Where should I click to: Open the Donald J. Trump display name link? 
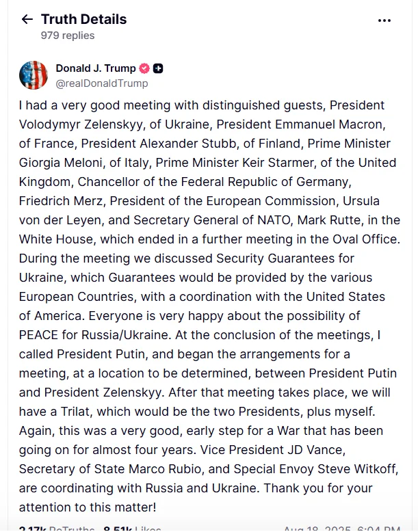click(x=95, y=68)
